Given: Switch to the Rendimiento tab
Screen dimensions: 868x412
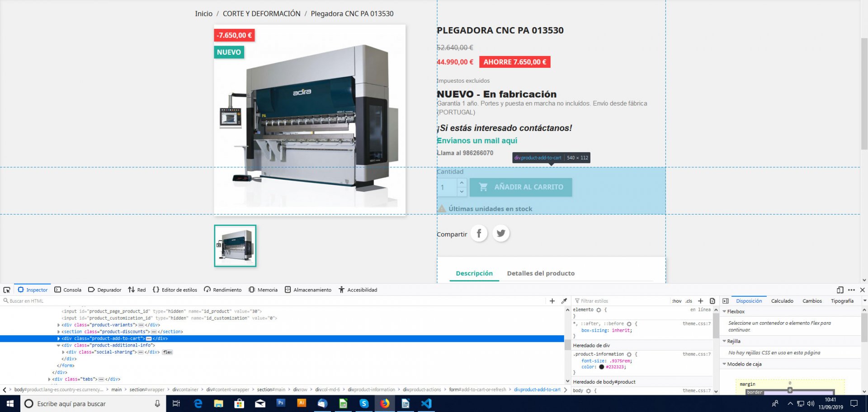Looking at the screenshot, I should tap(222, 290).
